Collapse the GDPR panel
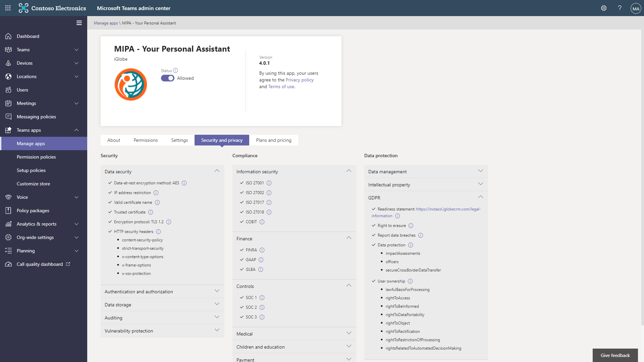Image resolution: width=644 pixels, height=362 pixels. pos(481,197)
